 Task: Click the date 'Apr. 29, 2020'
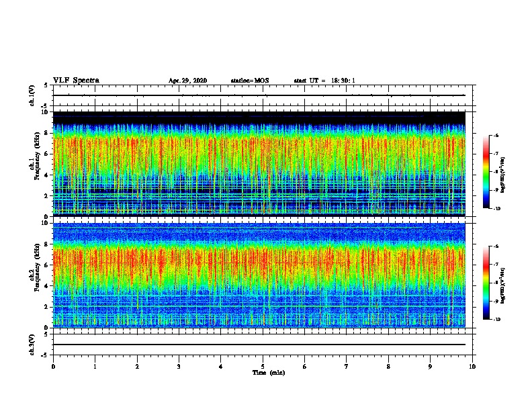[187, 81]
